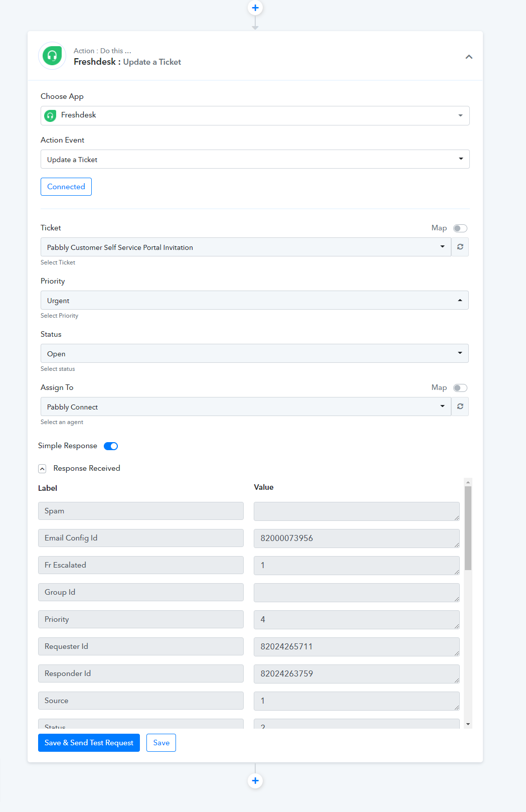Click the Source value field
Viewport: 526px width, 812px height.
[357, 701]
